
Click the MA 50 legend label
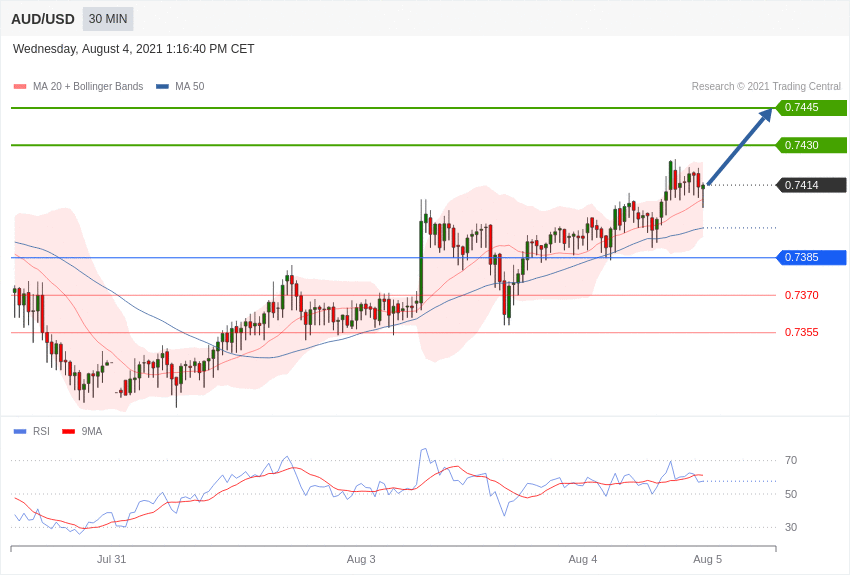[x=190, y=87]
